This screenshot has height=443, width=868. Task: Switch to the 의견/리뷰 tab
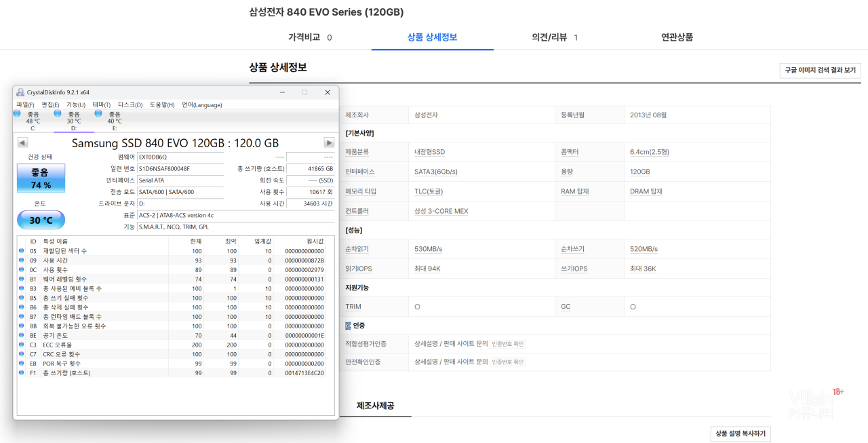pyautogui.click(x=554, y=37)
